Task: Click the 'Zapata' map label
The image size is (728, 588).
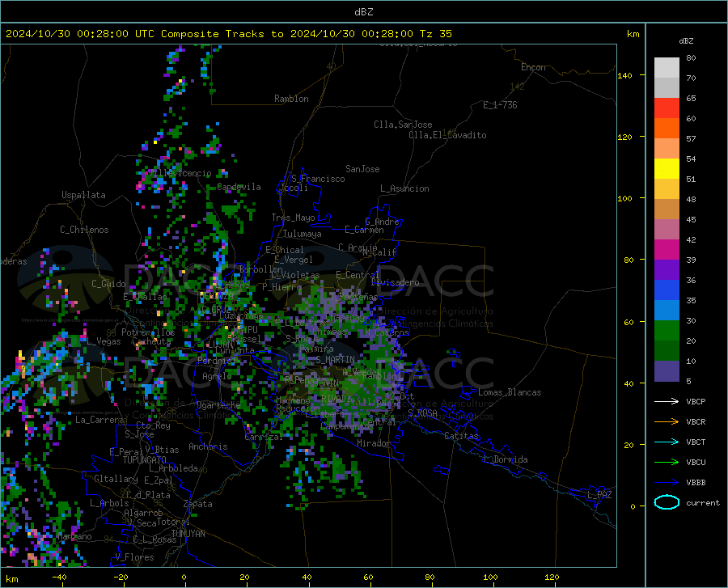Action: 198,504
